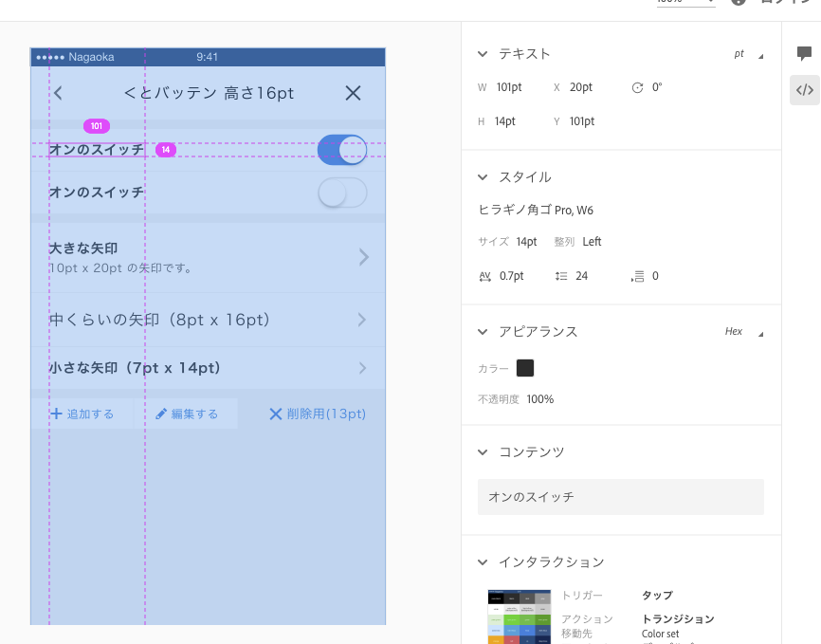Viewport: 821px width, 644px height.
Task: Tap the back arrow in the mockup header
Action: coord(58,93)
